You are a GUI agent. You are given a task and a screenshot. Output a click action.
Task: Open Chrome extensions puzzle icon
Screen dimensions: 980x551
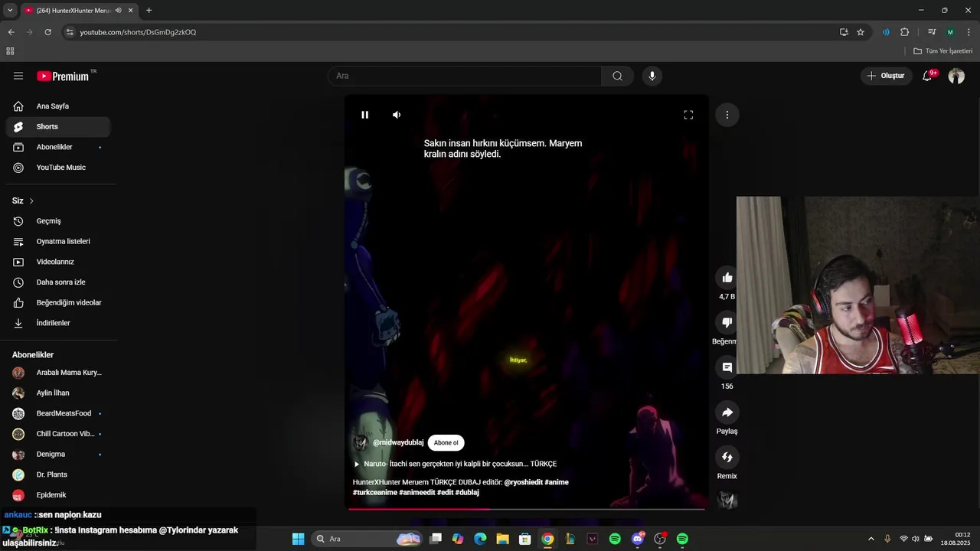[x=905, y=32]
